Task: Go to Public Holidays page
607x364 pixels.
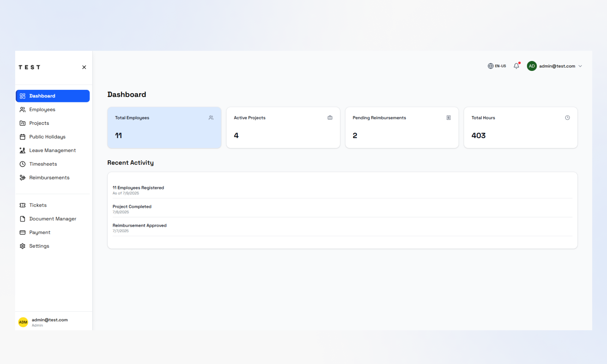Action: pos(47,137)
